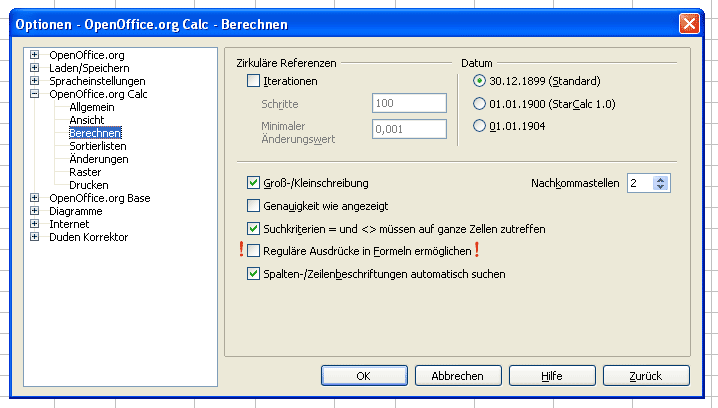Viewport: 718px width, 408px height.
Task: Select date 01.01.1900 (StarCalc 1.0)
Action: tap(479, 104)
